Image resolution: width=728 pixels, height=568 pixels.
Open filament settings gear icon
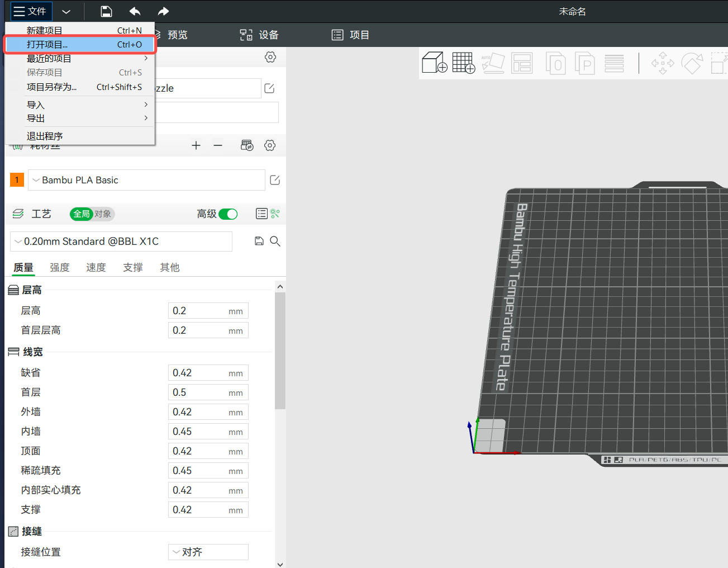click(270, 145)
